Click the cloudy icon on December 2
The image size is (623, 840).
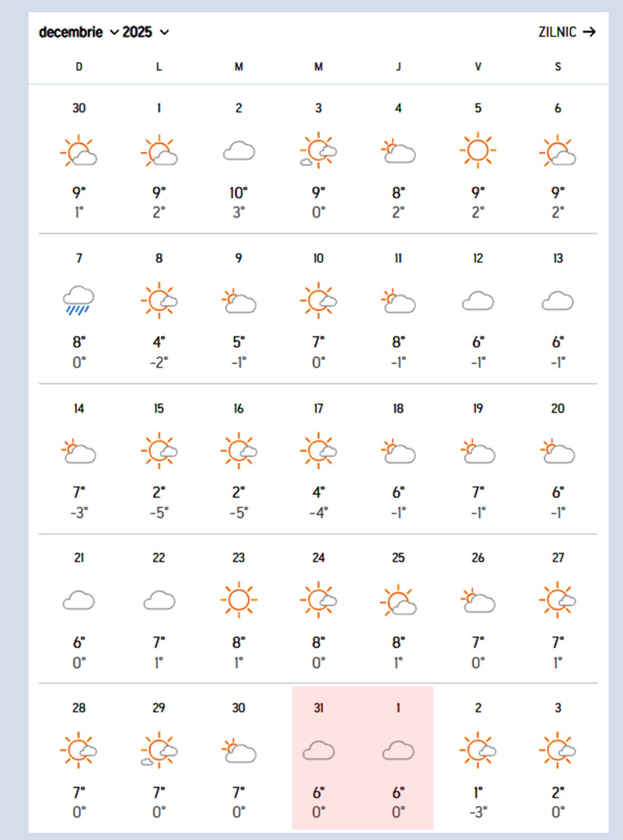point(239,151)
